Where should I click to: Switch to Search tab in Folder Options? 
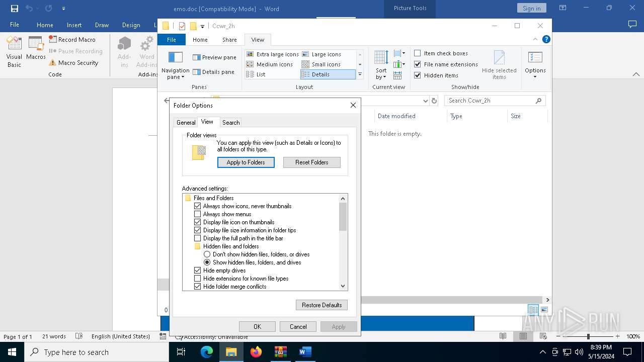[x=231, y=122]
